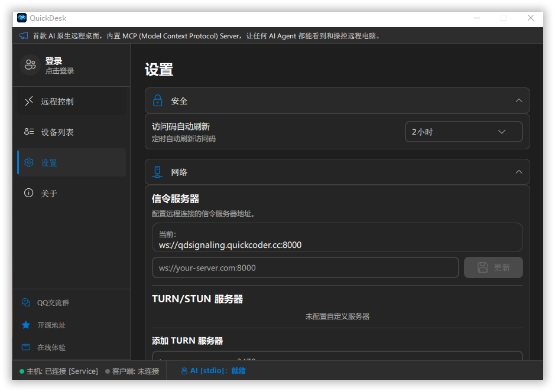Focus the signaling server address input
The height and width of the screenshot is (392, 555).
305,267
